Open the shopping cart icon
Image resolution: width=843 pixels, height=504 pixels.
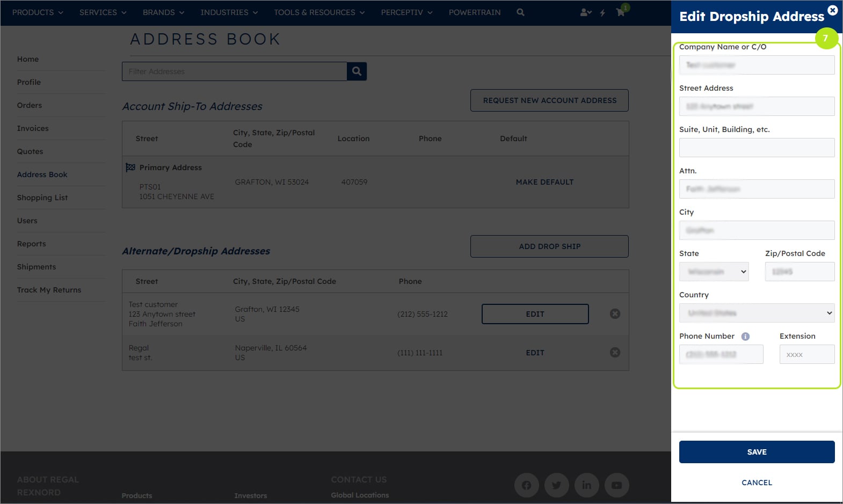click(621, 12)
